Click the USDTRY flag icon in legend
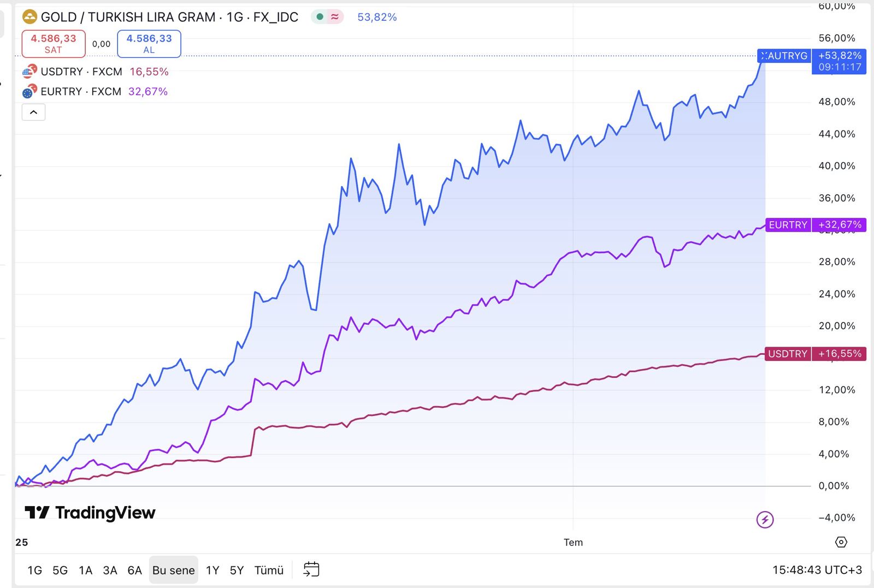874x588 pixels. point(29,72)
